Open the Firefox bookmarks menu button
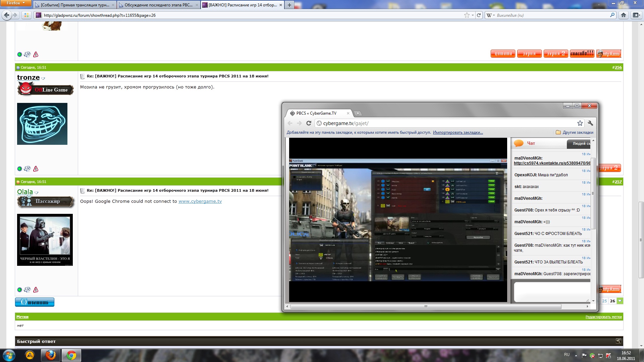This screenshot has width=644, height=362. pos(636,15)
